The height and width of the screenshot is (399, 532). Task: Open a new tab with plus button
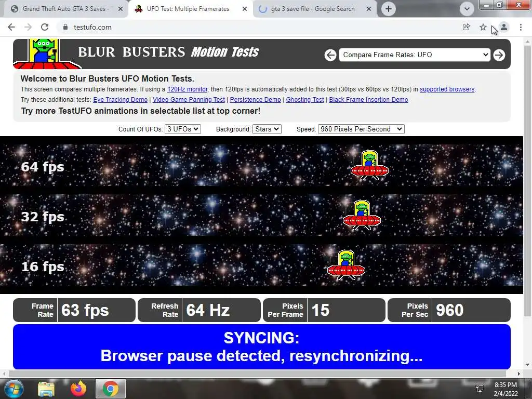tap(389, 9)
